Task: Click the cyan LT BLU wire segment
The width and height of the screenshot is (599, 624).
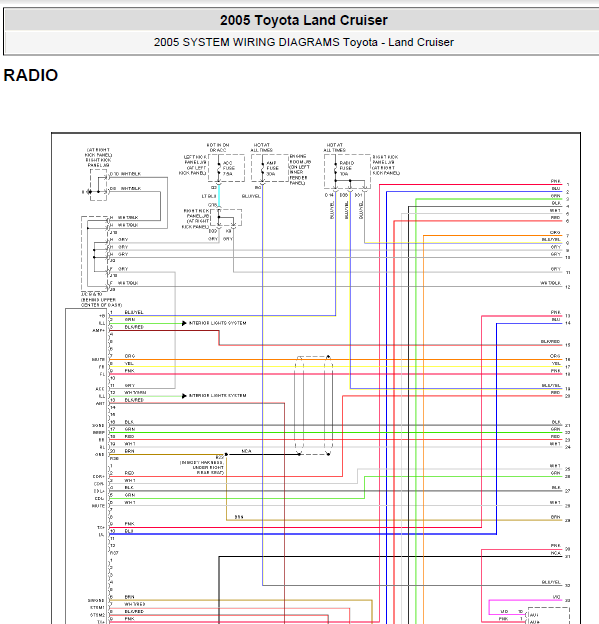Action: click(219, 194)
